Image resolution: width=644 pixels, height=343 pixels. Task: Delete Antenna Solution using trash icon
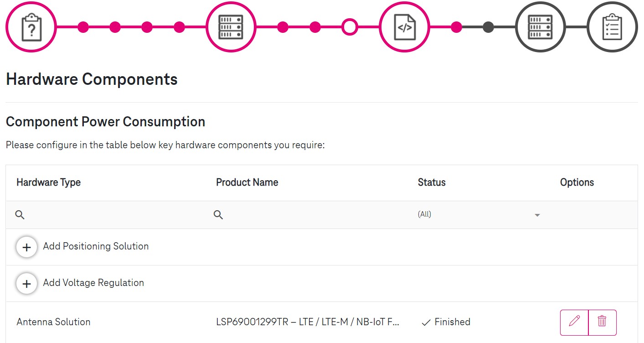tap(602, 322)
